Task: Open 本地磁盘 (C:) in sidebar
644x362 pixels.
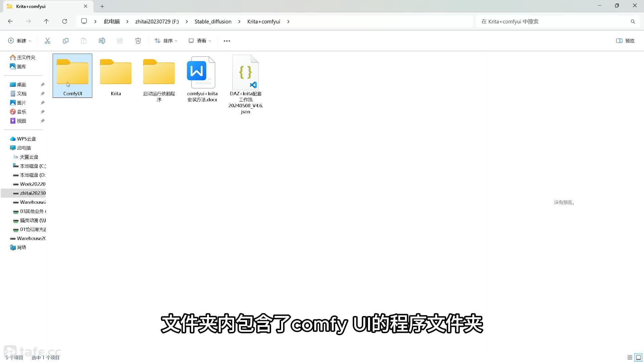Action: click(29, 166)
